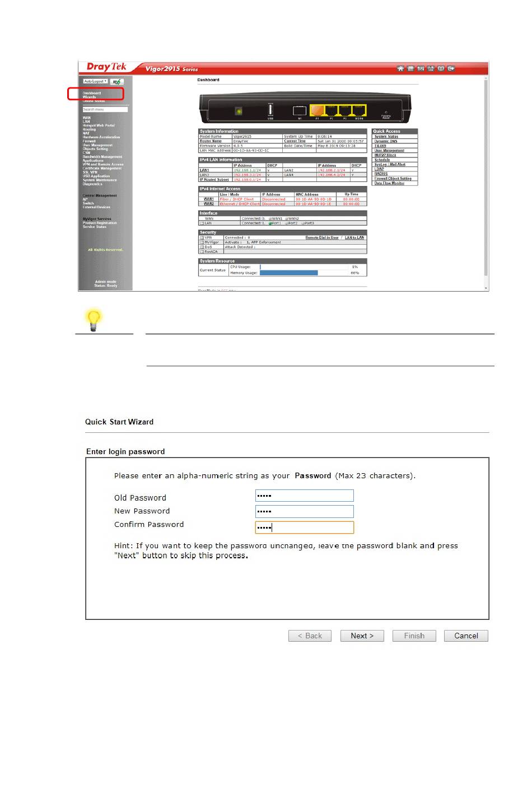Click the WAN2 link in Internet Access
This screenshot has width=532, height=789.
[x=209, y=204]
